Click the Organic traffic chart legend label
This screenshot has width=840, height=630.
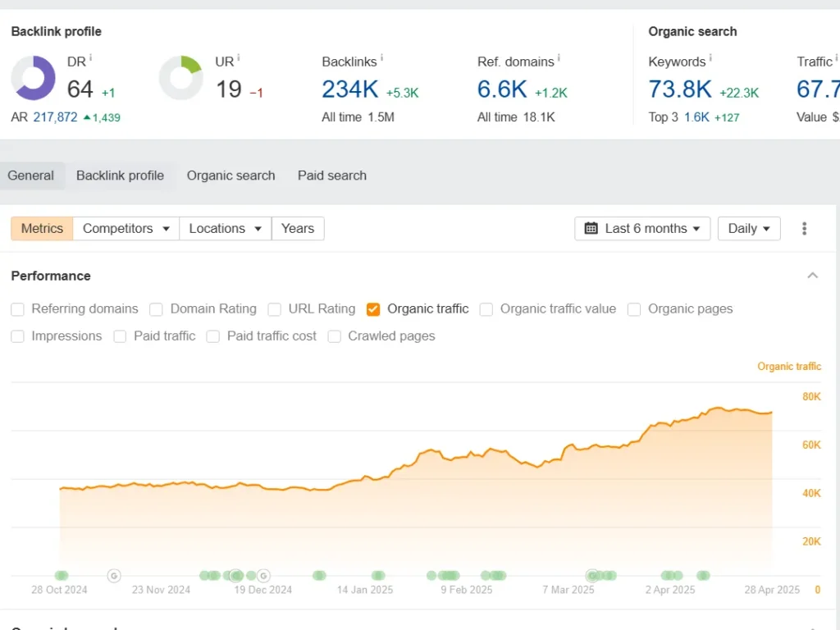[x=789, y=367]
